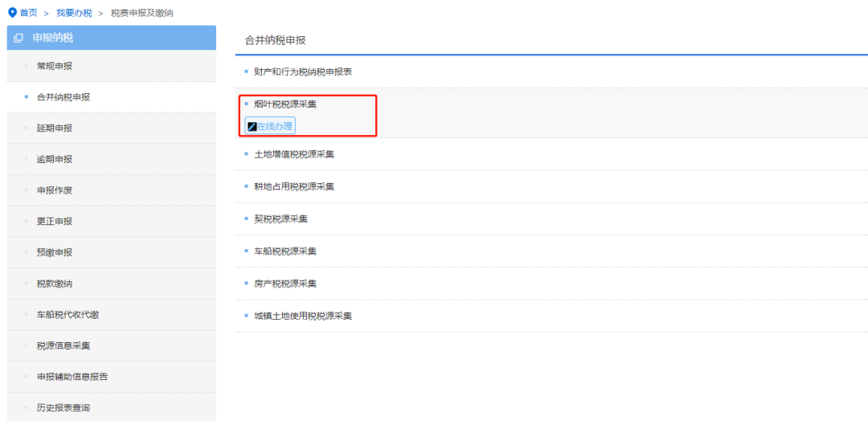Open 我要办税 breadcrumb link
The image size is (868, 421).
coord(74,13)
